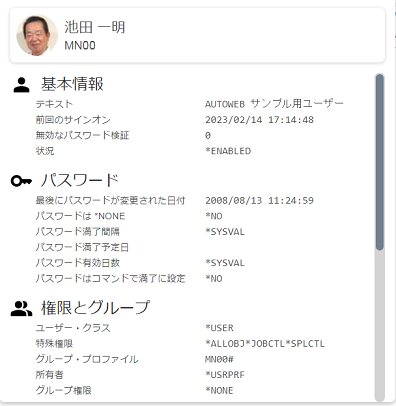Image resolution: width=396 pixels, height=406 pixels.
Task: Click the 所有者 label
Action: [x=49, y=375]
